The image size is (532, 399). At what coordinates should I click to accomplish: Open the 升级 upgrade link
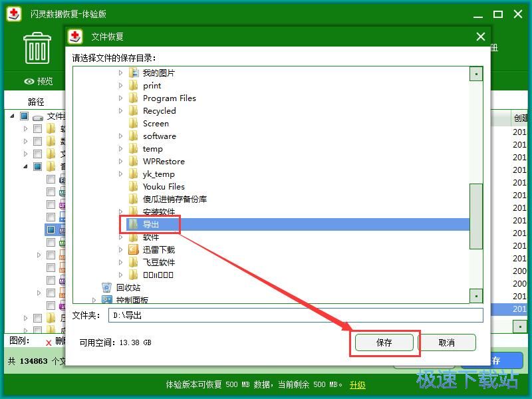(x=357, y=385)
